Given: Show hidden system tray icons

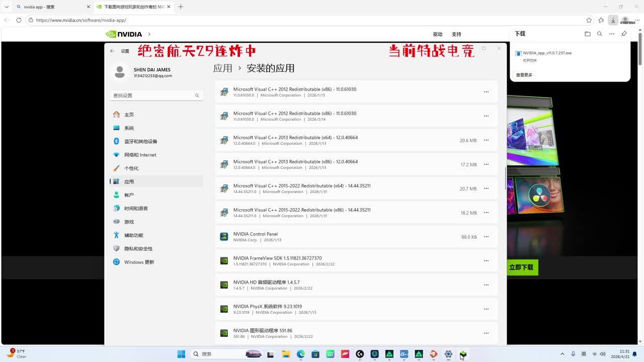Looking at the screenshot, I should 562,354.
